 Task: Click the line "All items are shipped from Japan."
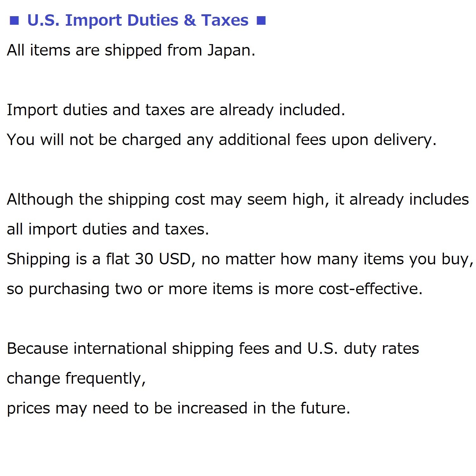click(131, 50)
